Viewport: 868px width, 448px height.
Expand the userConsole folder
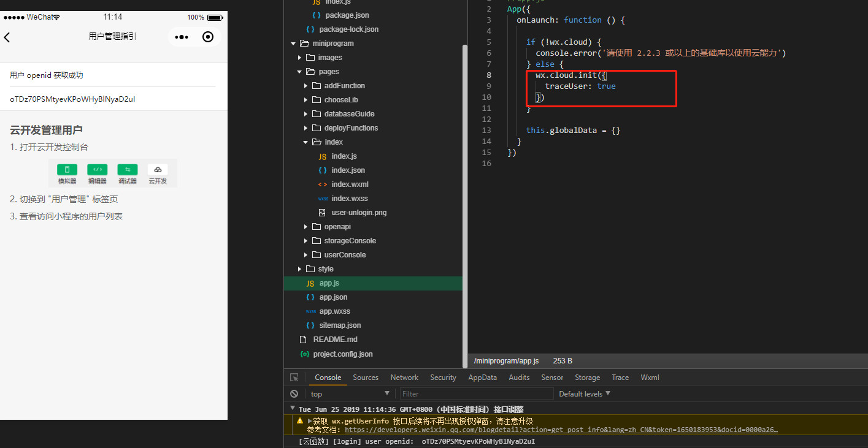coord(305,255)
